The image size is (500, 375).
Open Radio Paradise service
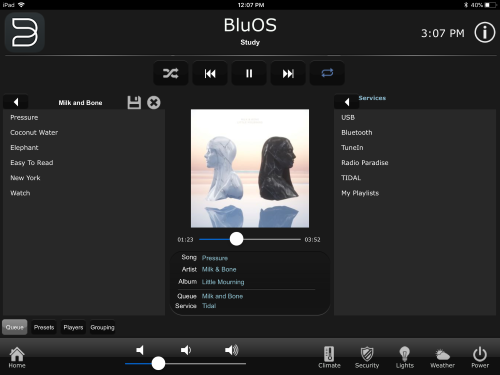[x=415, y=163]
